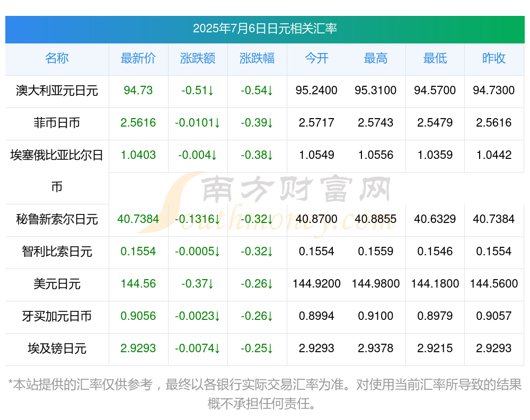The height and width of the screenshot is (420, 530).
Task: Click the opening price '95.2400'
Action: pyautogui.click(x=316, y=90)
